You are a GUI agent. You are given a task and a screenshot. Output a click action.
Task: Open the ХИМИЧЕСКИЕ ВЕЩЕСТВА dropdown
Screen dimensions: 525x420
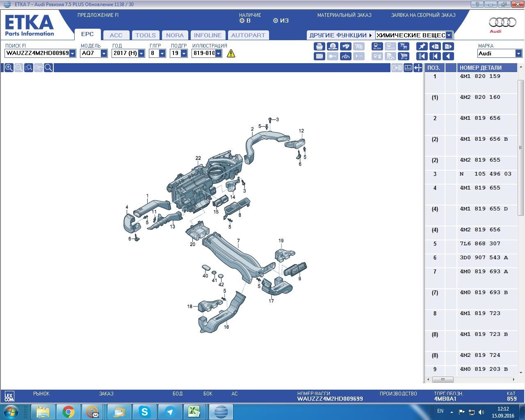pyautogui.click(x=449, y=35)
